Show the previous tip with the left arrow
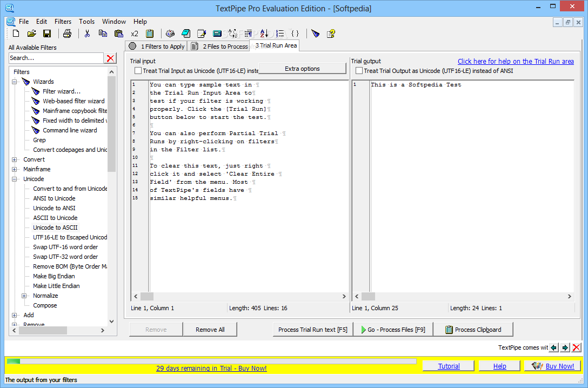This screenshot has width=588, height=388. tap(553, 347)
